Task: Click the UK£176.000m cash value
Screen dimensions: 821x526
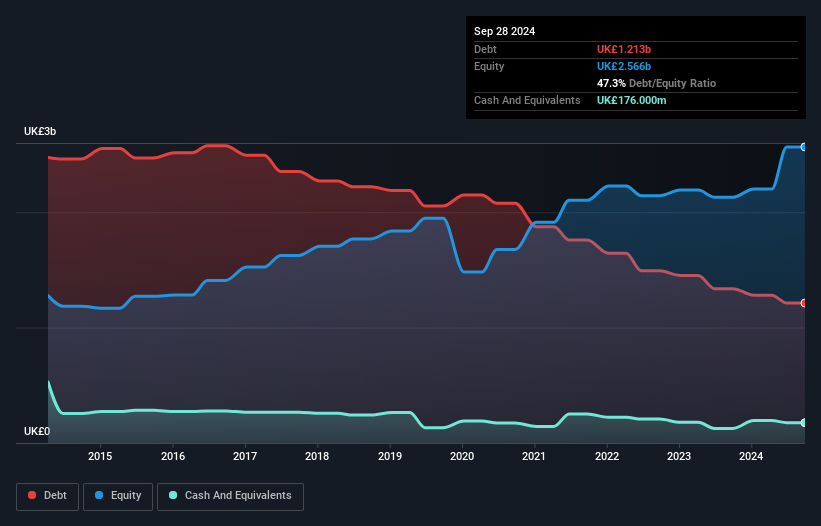Action: pyautogui.click(x=632, y=100)
